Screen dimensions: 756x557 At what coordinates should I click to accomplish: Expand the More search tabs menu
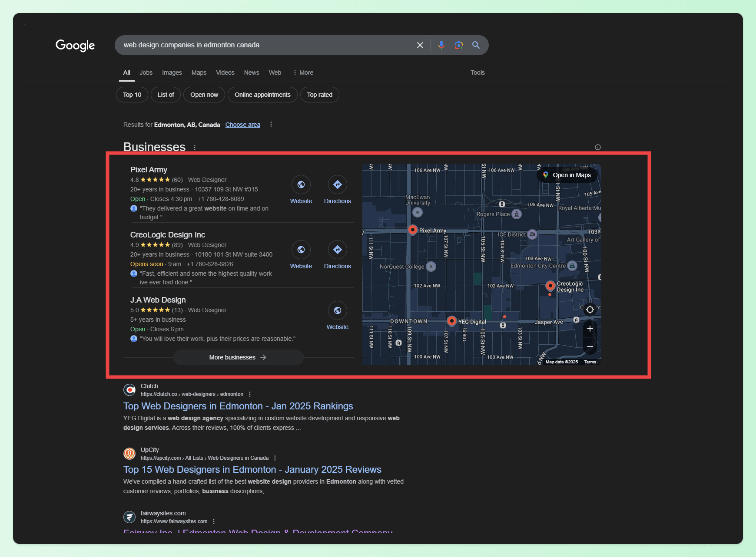click(303, 73)
